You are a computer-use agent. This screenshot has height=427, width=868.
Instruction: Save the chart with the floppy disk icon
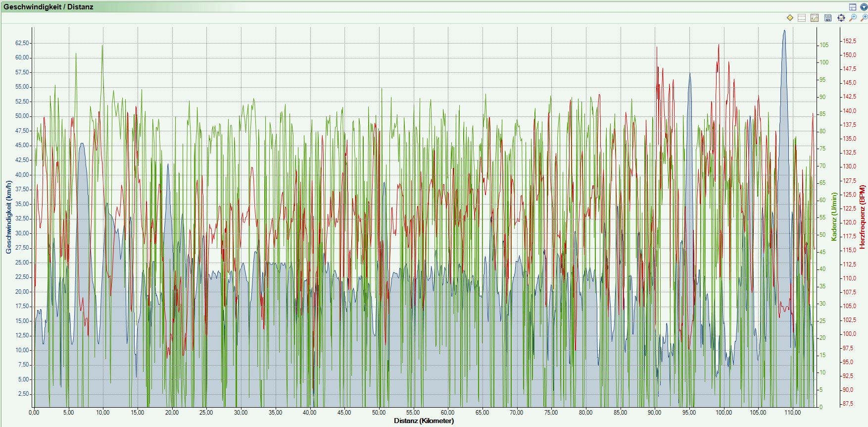tap(828, 18)
